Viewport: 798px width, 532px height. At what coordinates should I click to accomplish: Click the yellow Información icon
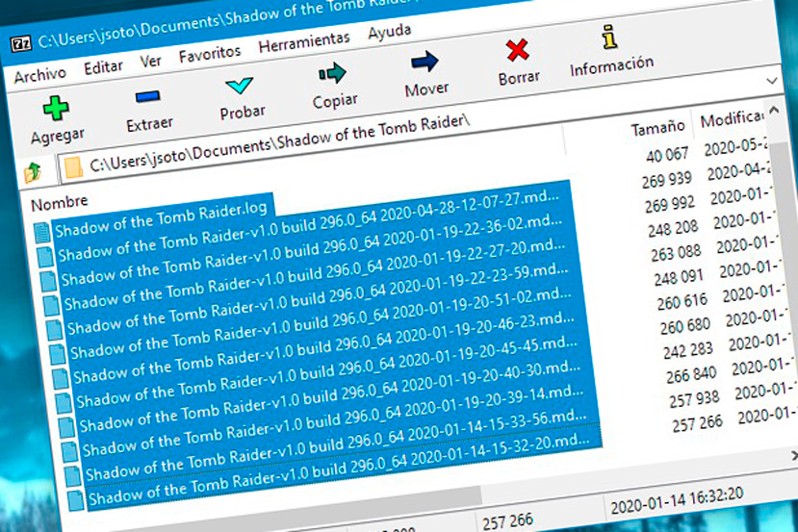[x=608, y=38]
